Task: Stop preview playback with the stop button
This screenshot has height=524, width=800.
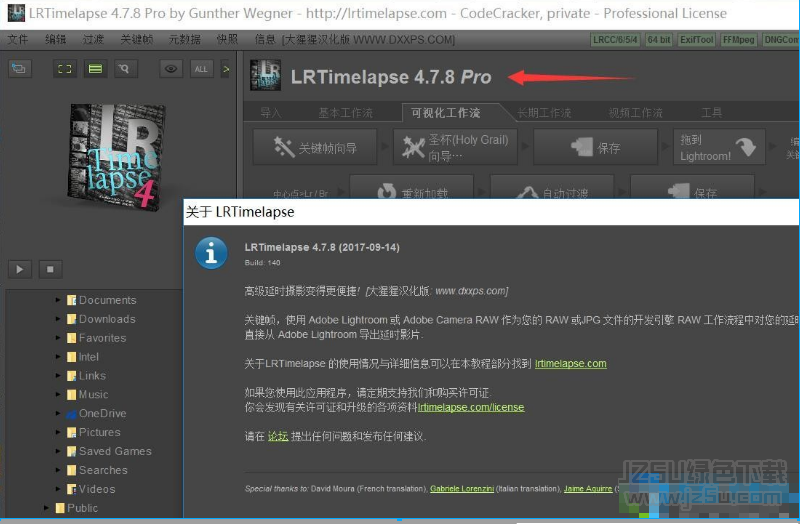Action: [x=51, y=269]
